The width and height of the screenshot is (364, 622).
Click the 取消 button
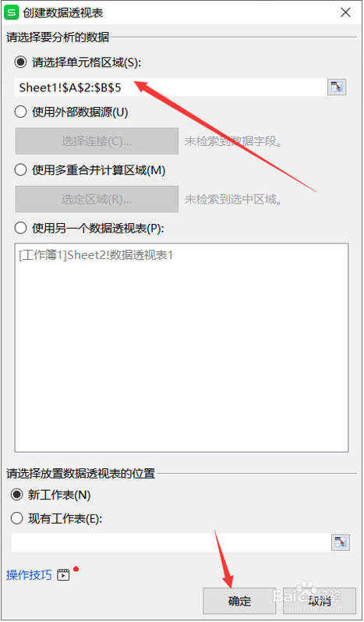coord(320,601)
